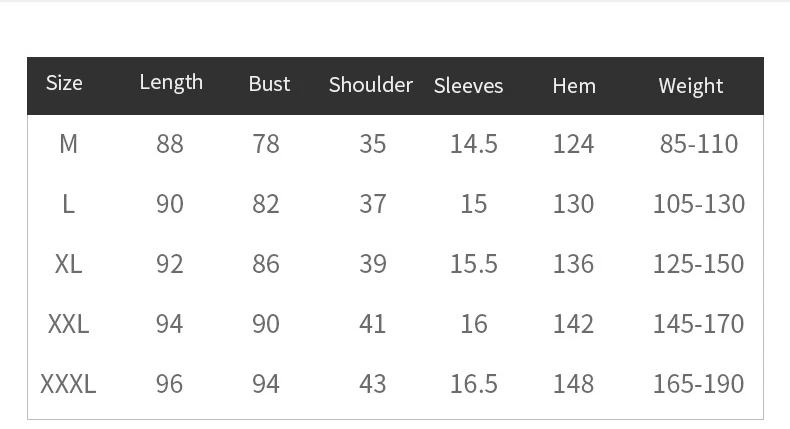
Task: Select the L size row label
Action: tap(68, 204)
